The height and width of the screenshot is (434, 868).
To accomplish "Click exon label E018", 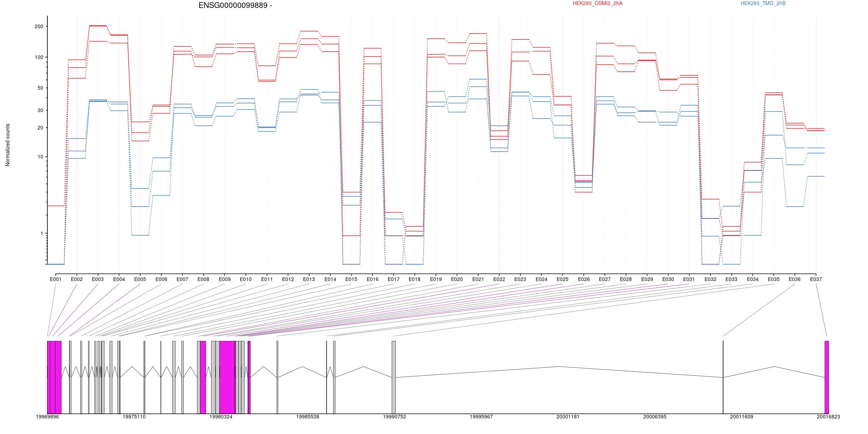I will (414, 279).
